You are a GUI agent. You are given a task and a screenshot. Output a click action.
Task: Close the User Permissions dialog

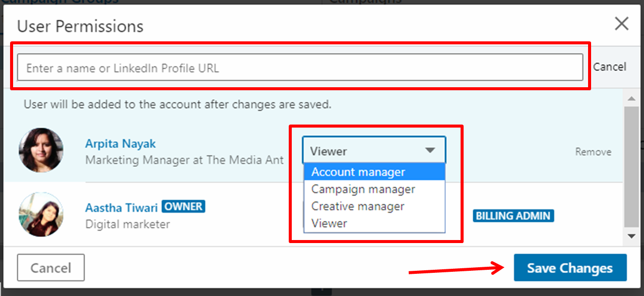click(622, 24)
